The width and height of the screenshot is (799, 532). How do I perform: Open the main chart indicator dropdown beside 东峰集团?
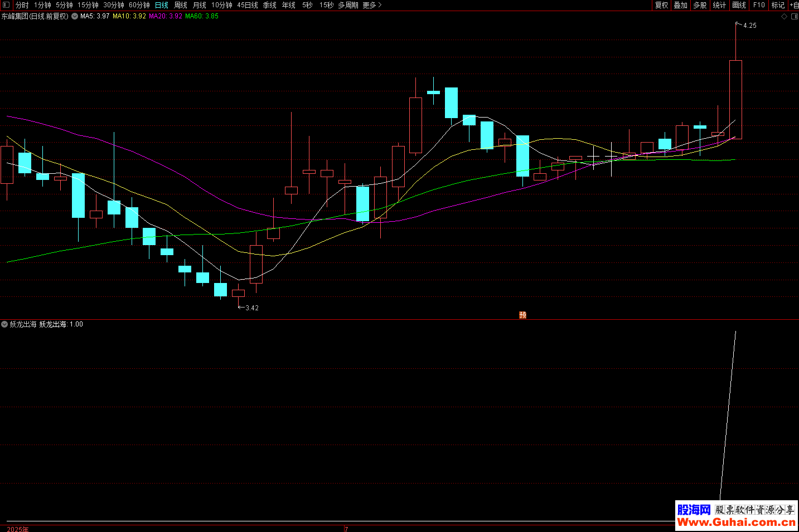click(x=75, y=16)
